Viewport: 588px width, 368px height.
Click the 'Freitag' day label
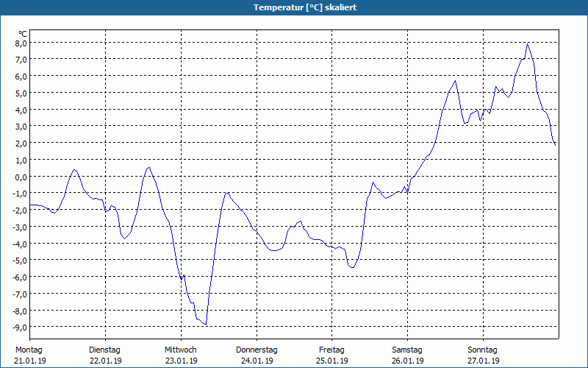pyautogui.click(x=331, y=350)
